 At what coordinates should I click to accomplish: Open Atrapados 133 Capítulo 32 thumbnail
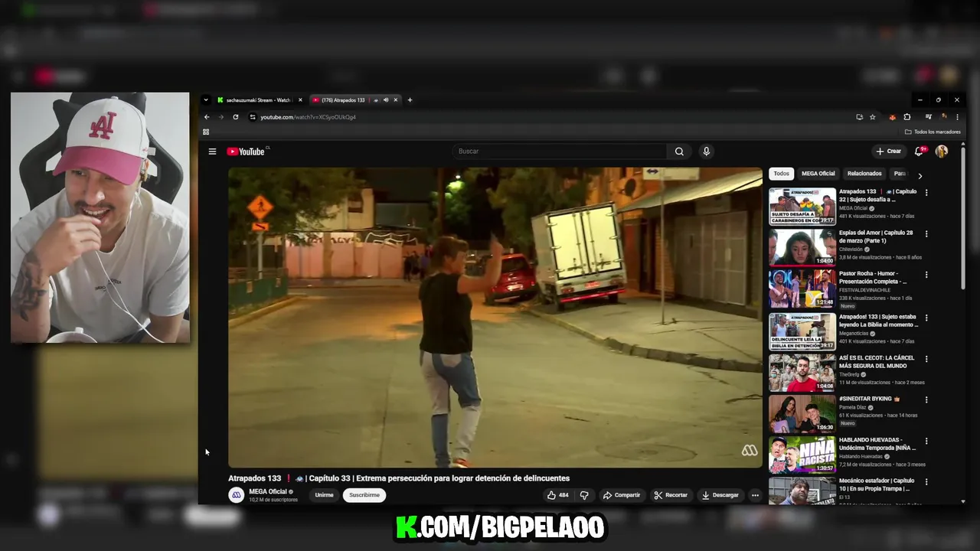click(x=802, y=207)
